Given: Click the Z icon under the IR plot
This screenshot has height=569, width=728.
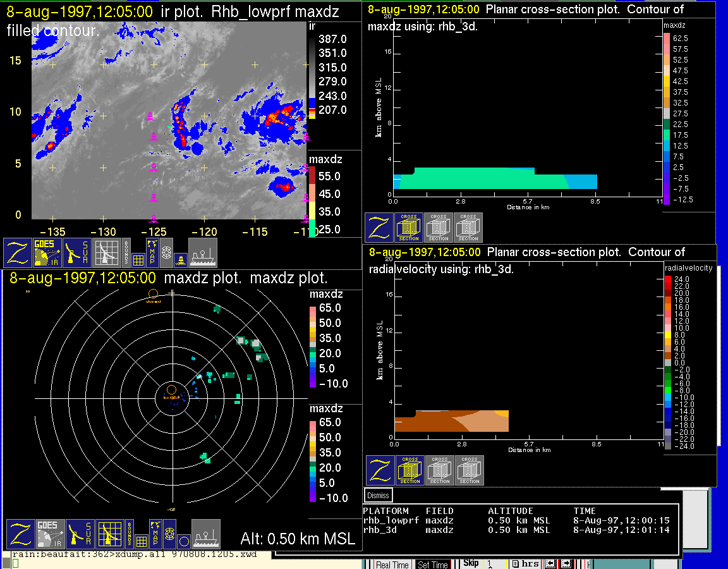Looking at the screenshot, I should 18,252.
